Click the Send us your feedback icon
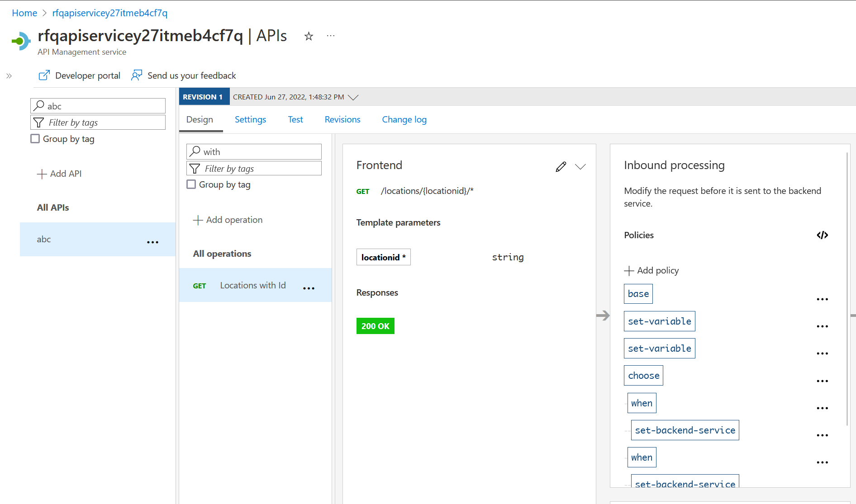This screenshot has height=504, width=856. click(x=137, y=75)
